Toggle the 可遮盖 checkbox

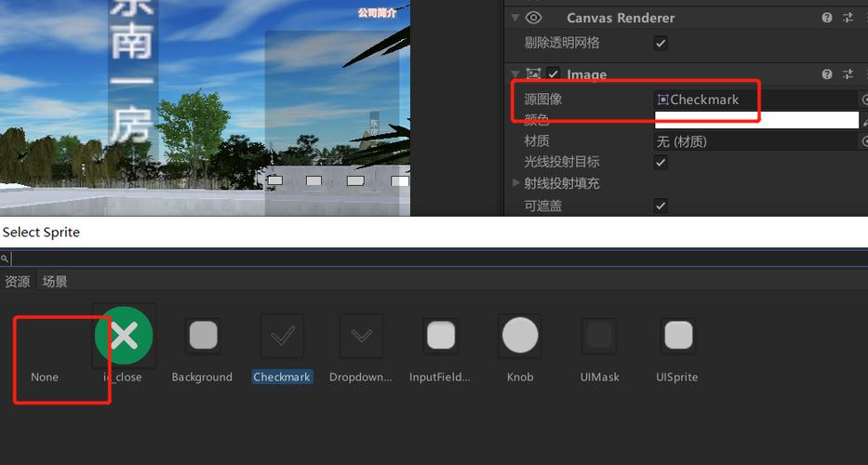tap(661, 206)
